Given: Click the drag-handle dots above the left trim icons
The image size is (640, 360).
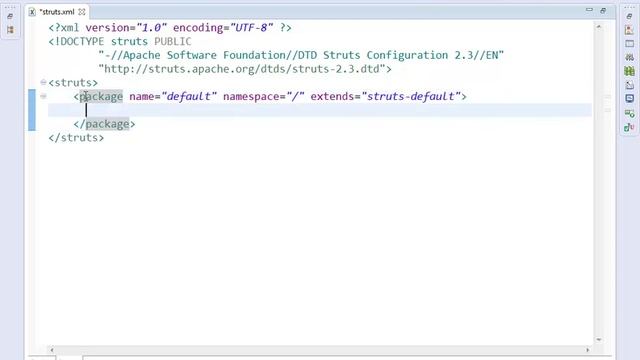Looking at the screenshot, I should pos(10,7).
